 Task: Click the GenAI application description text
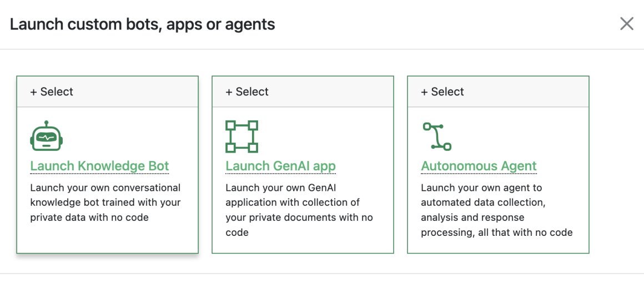(299, 210)
